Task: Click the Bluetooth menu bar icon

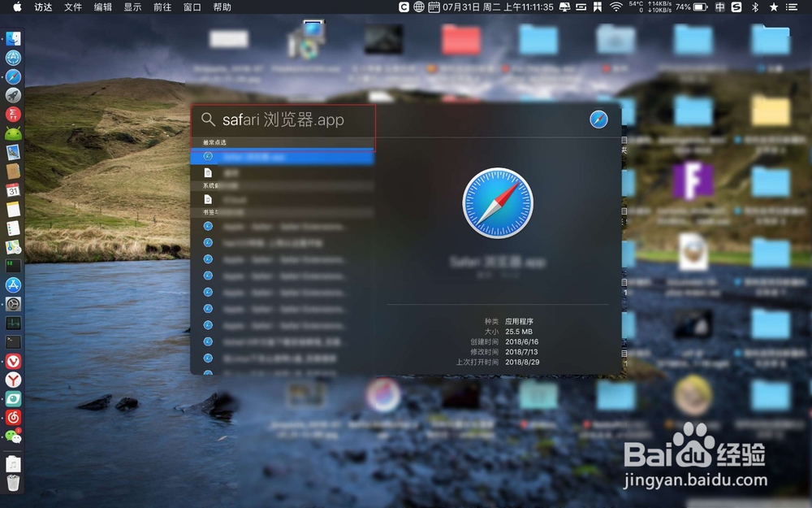Action: pyautogui.click(x=755, y=7)
